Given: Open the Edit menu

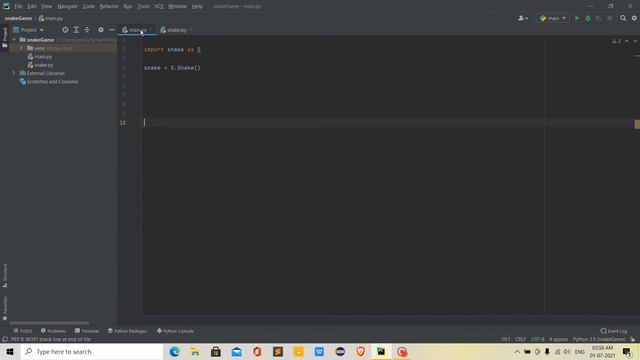Looking at the screenshot, I should (32, 7).
